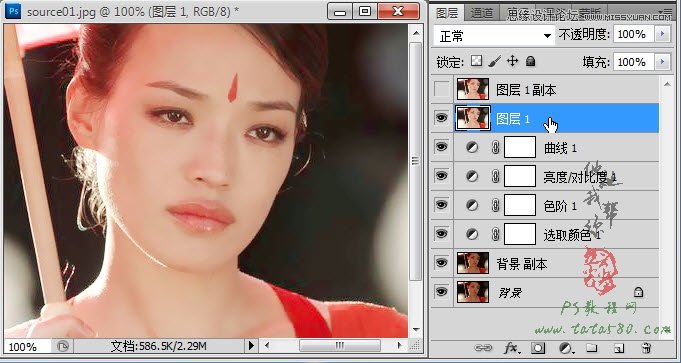This screenshot has width=681, height=363.
Task: Click the canvas horizontal scrollbar left arrow
Action: coord(267,346)
